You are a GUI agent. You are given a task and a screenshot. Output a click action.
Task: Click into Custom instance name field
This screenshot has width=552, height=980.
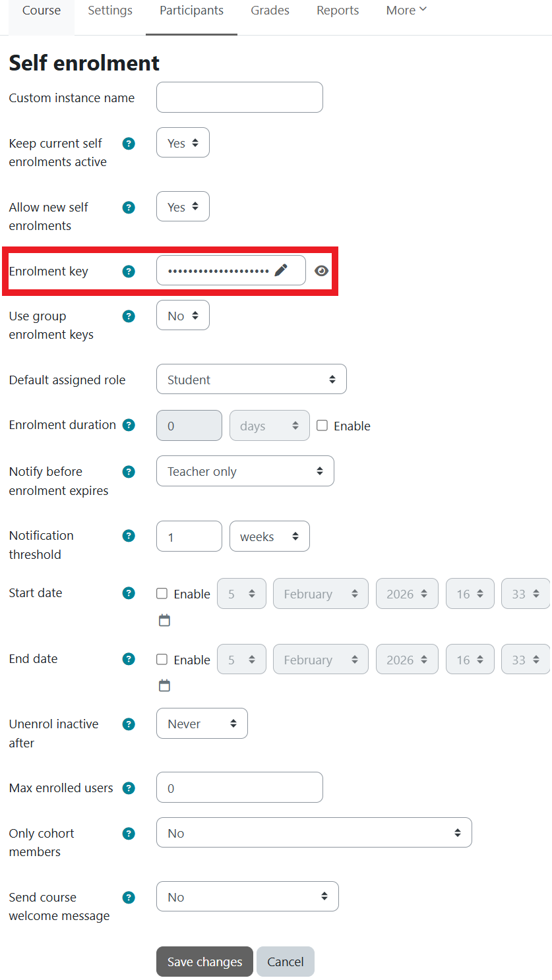point(239,98)
